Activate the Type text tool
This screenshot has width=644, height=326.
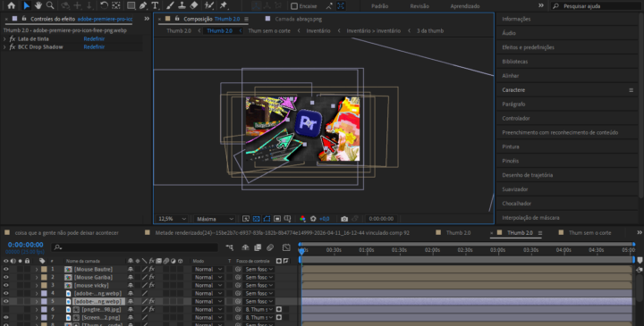(x=155, y=5)
